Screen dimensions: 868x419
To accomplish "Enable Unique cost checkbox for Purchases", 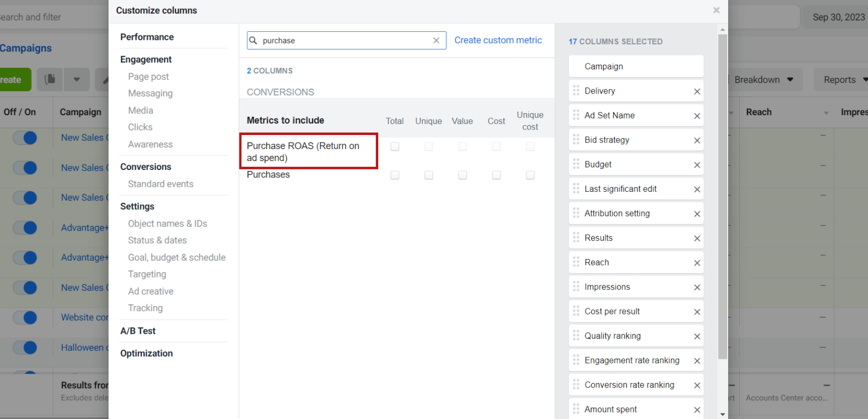I will pos(530,175).
